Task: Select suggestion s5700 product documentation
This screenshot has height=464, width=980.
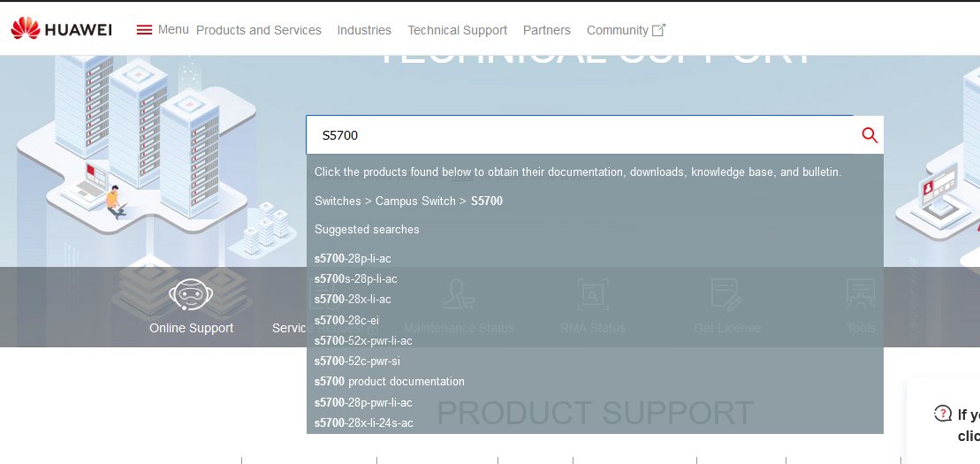Action: (390, 382)
